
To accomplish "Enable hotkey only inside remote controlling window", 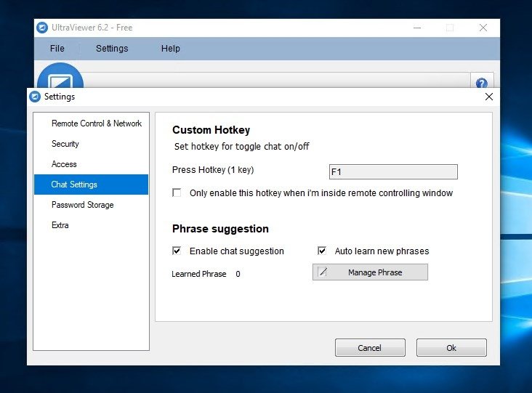I will point(177,193).
